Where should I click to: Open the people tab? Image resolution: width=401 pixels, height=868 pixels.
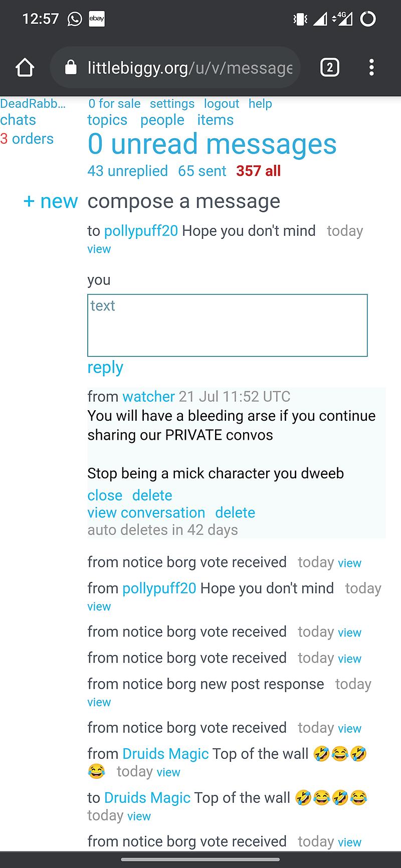tap(162, 120)
